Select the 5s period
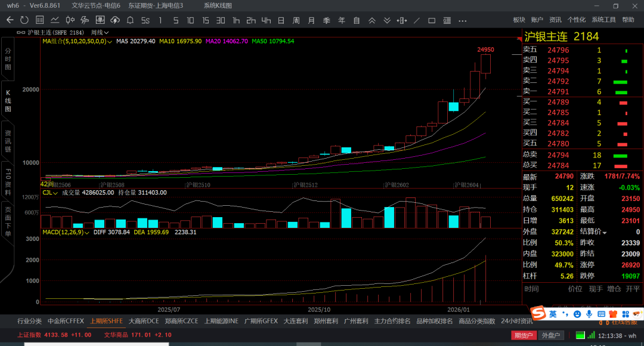This screenshot has width=644, height=346. (x=145, y=20)
